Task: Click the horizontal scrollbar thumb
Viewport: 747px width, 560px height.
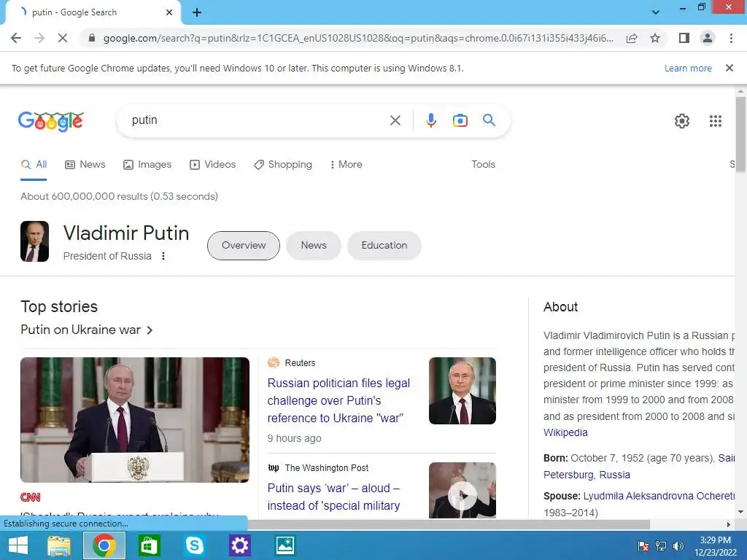Action: 448,524
